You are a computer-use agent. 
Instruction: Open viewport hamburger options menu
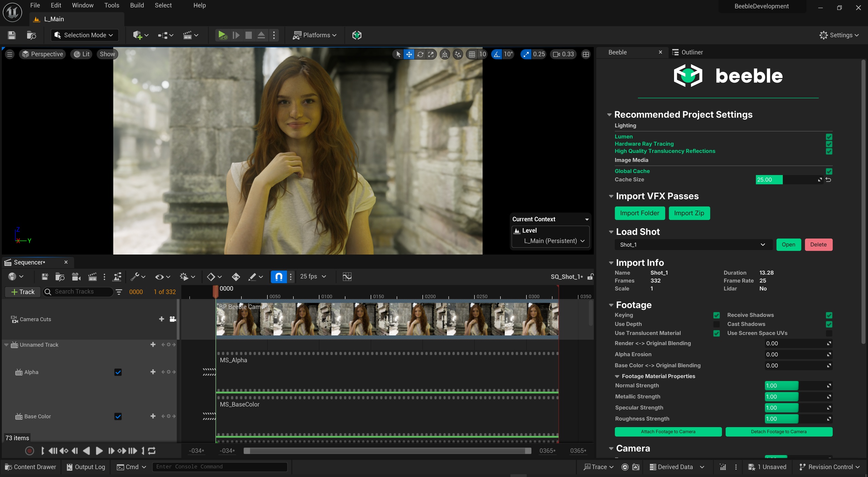pyautogui.click(x=9, y=54)
